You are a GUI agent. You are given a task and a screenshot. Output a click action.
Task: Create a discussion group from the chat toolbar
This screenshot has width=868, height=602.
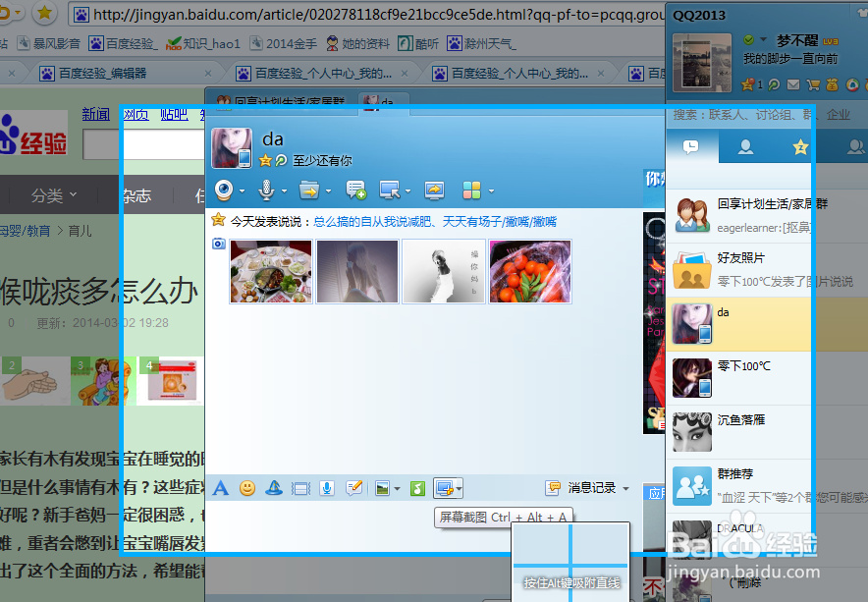click(x=354, y=192)
